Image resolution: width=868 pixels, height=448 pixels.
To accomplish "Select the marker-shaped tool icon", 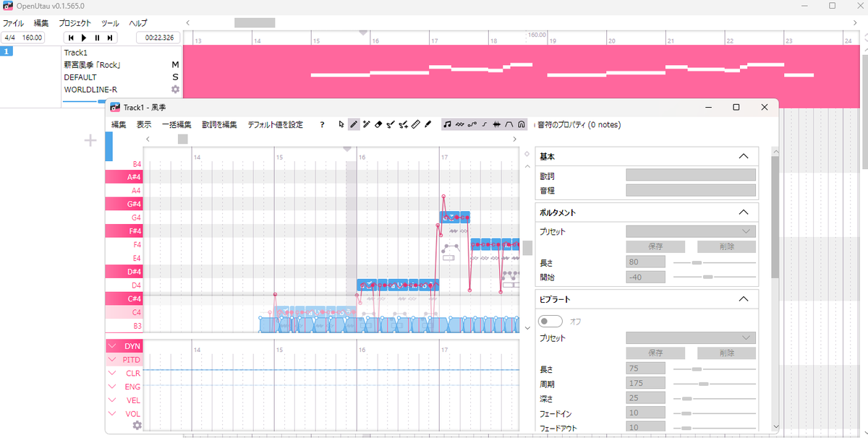I will pos(427,125).
